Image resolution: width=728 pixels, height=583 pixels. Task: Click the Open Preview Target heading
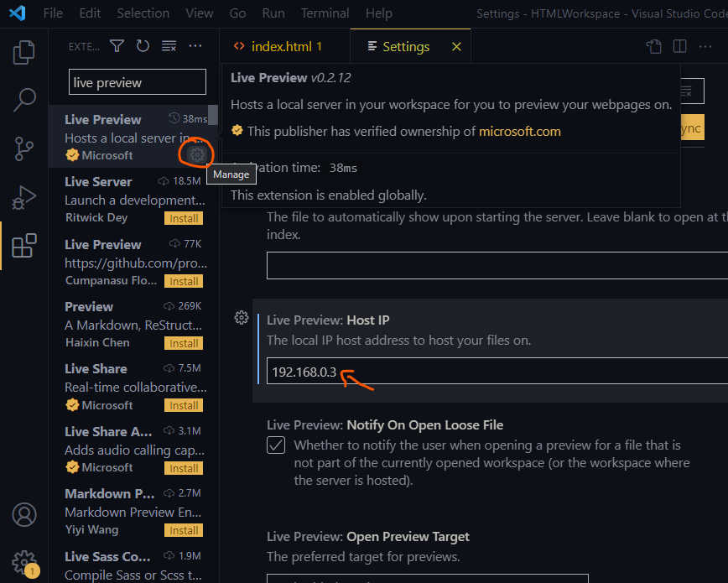[x=367, y=537]
